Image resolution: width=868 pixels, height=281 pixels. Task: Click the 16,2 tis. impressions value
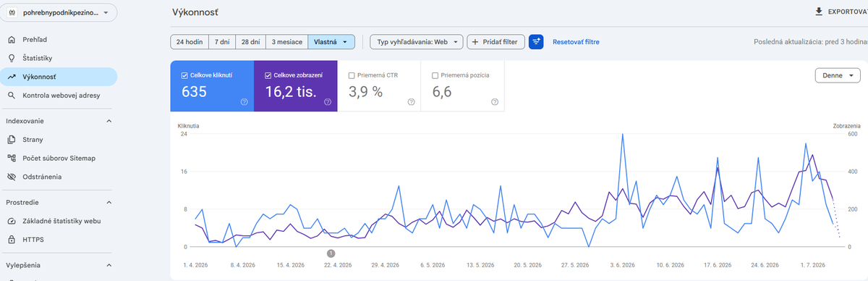pos(291,92)
